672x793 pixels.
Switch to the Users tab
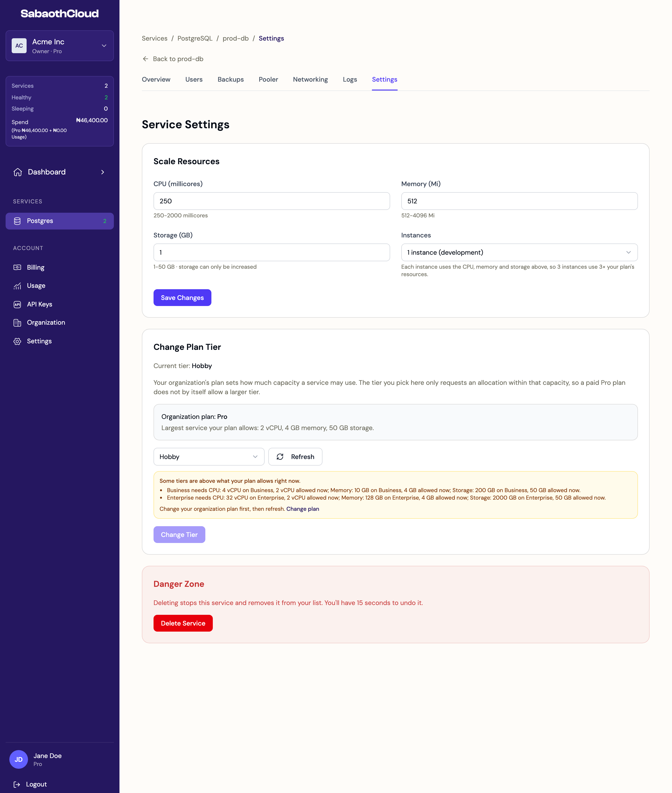pyautogui.click(x=194, y=80)
